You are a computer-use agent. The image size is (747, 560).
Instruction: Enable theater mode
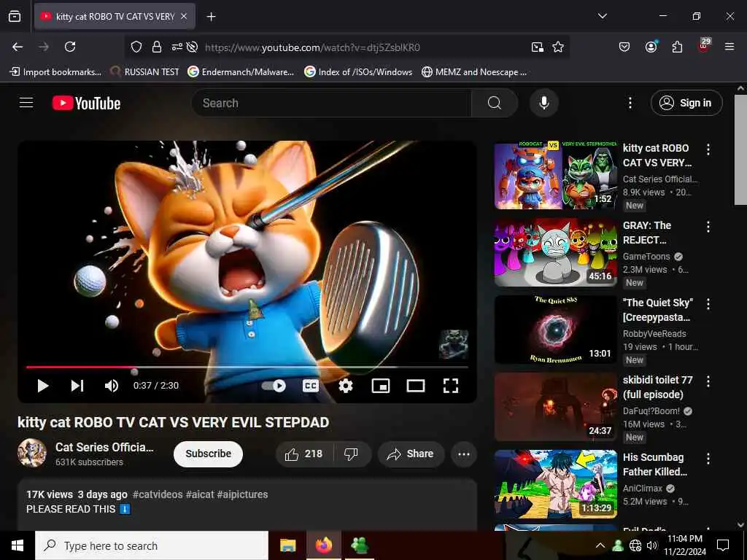pyautogui.click(x=415, y=386)
